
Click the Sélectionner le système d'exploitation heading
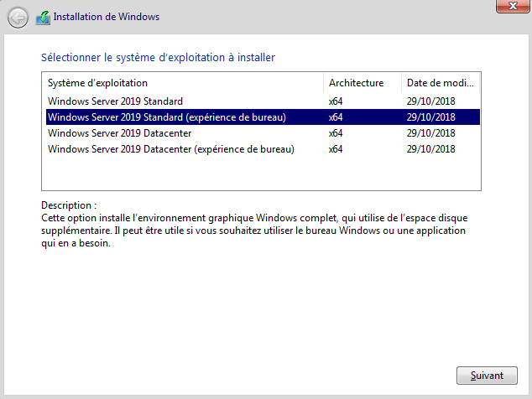pyautogui.click(x=158, y=58)
